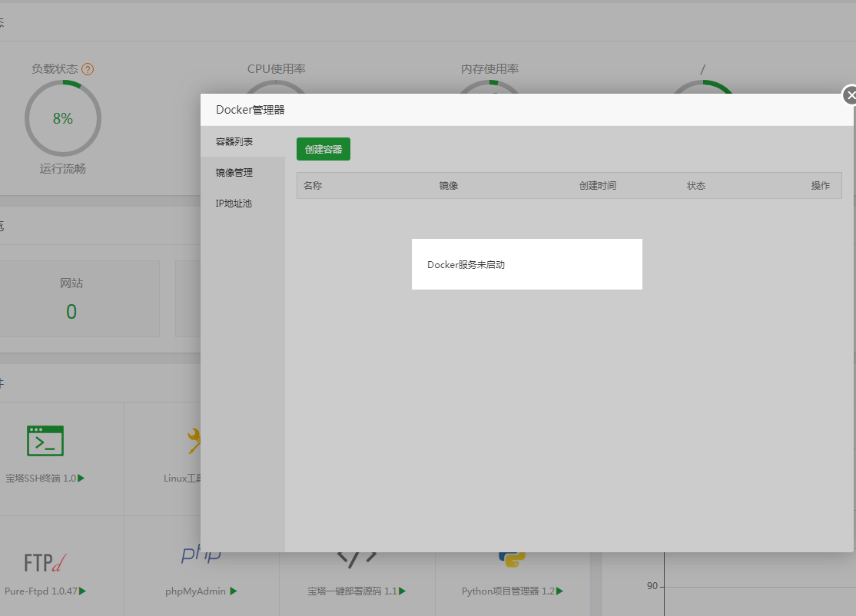The height and width of the screenshot is (616, 856).
Task: Click the Linux工具 wrench icon
Action: tap(194, 442)
